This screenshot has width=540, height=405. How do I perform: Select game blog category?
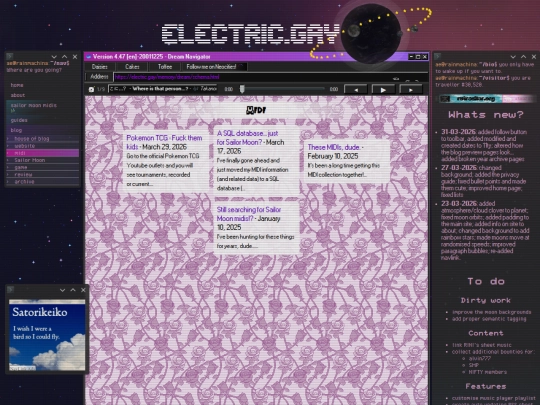click(x=21, y=167)
